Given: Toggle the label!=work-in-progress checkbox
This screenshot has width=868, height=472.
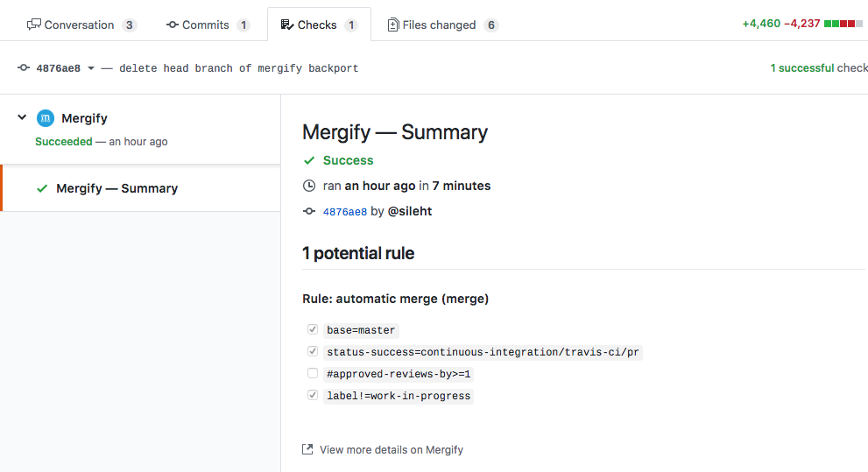Looking at the screenshot, I should click(313, 395).
